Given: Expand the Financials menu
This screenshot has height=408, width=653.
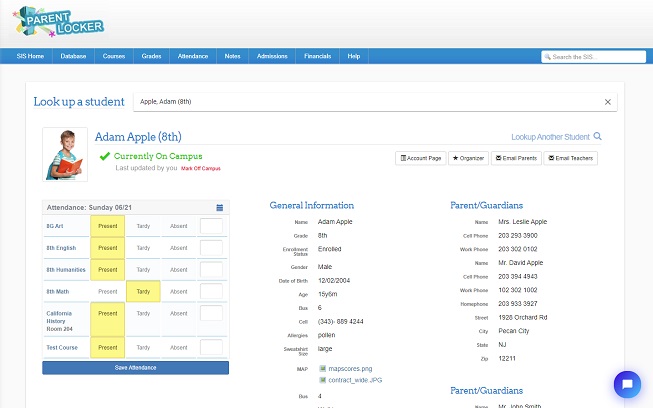Looking at the screenshot, I should 317,57.
